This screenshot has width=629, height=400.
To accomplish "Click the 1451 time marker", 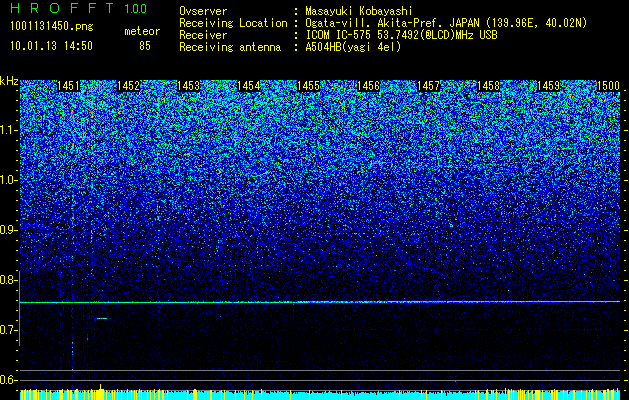I will [x=69, y=86].
